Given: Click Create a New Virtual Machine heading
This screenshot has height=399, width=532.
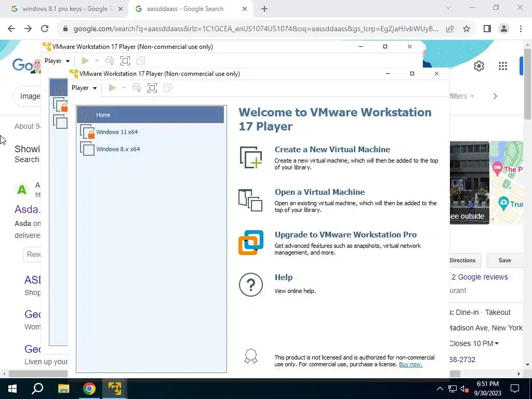Looking at the screenshot, I should (332, 149).
